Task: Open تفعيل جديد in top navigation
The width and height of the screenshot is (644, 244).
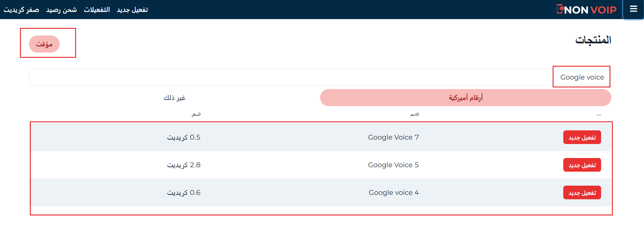Action: point(132,10)
